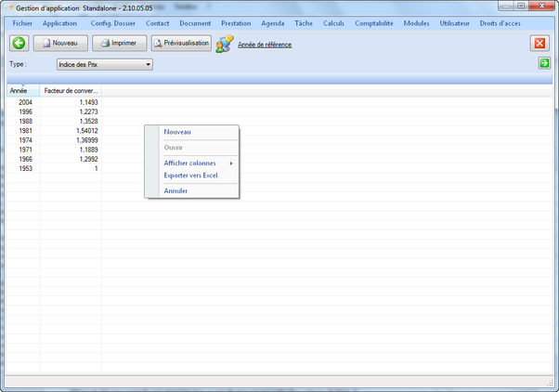Open the Année de référence link
The width and height of the screenshot is (559, 392).
(x=265, y=44)
